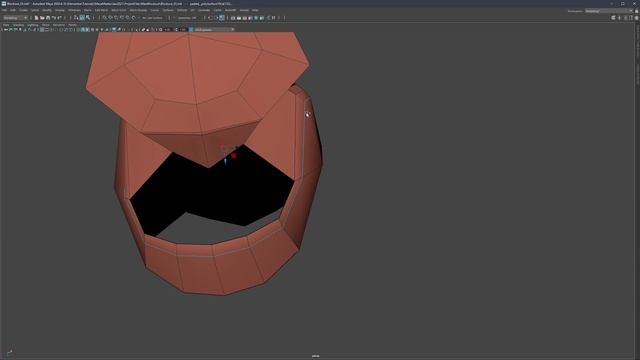This screenshot has height=360, width=640.
Task: Toggle snap to grids
Action: [x=104, y=18]
